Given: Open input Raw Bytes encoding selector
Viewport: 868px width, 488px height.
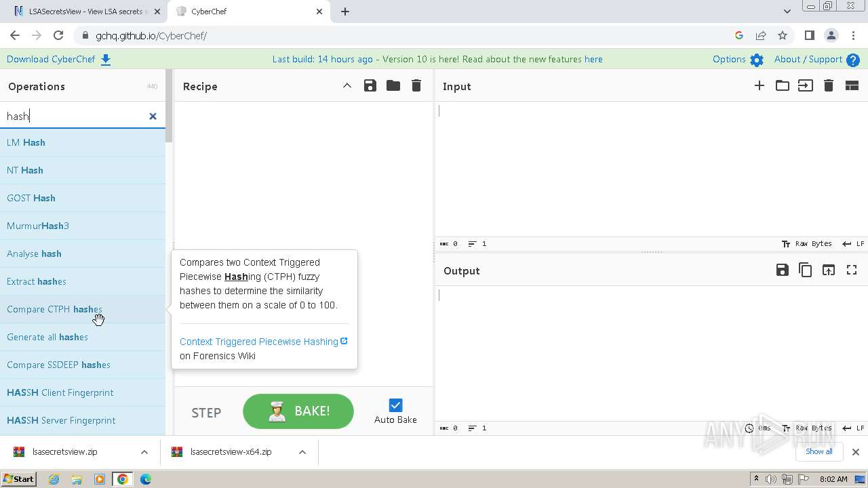Looking at the screenshot, I should 806,243.
